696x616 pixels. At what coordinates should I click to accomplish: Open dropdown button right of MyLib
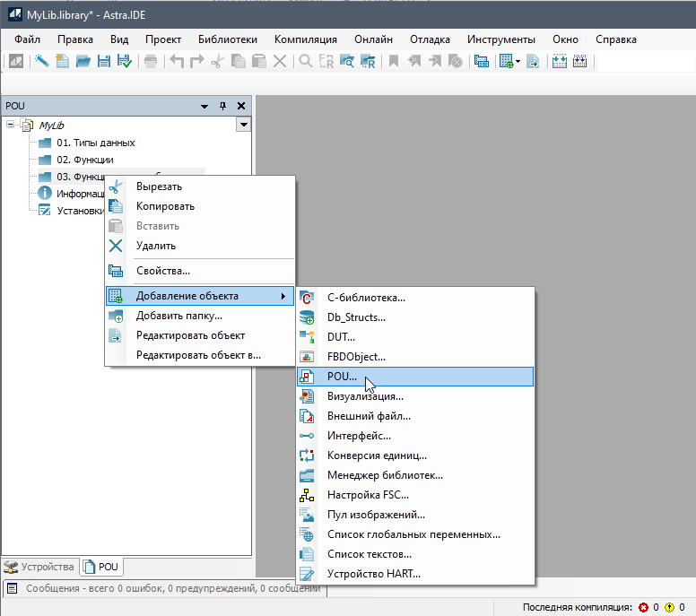242,126
